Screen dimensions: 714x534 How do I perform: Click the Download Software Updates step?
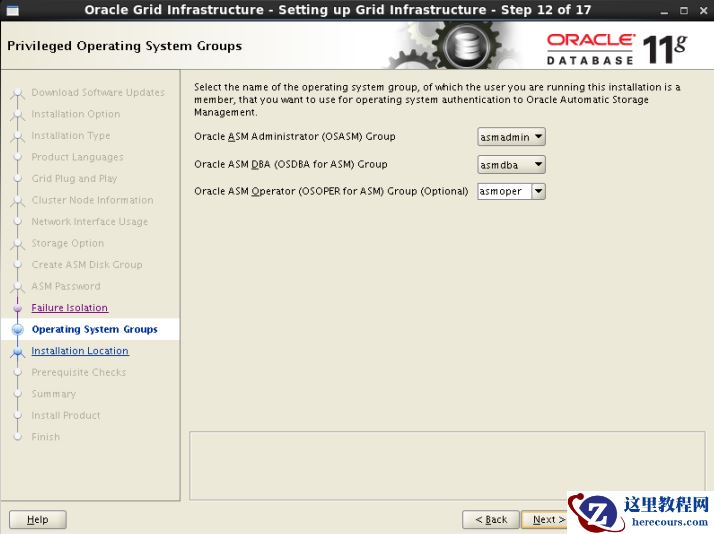(x=98, y=92)
